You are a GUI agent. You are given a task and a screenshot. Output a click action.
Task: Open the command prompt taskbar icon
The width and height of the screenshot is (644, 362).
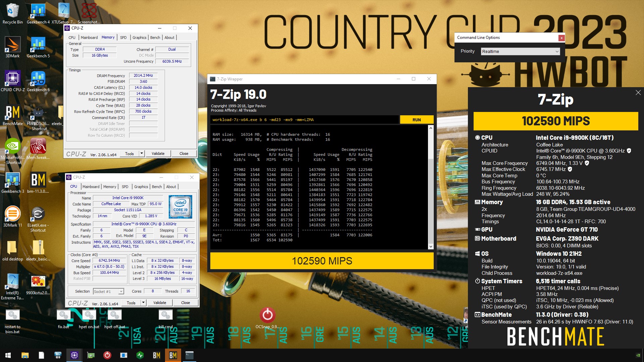point(190,355)
